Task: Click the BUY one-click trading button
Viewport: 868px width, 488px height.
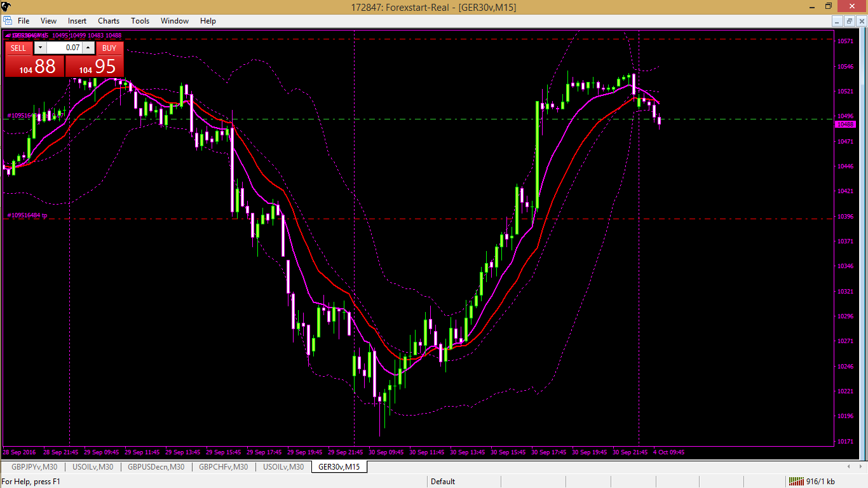Action: (109, 48)
